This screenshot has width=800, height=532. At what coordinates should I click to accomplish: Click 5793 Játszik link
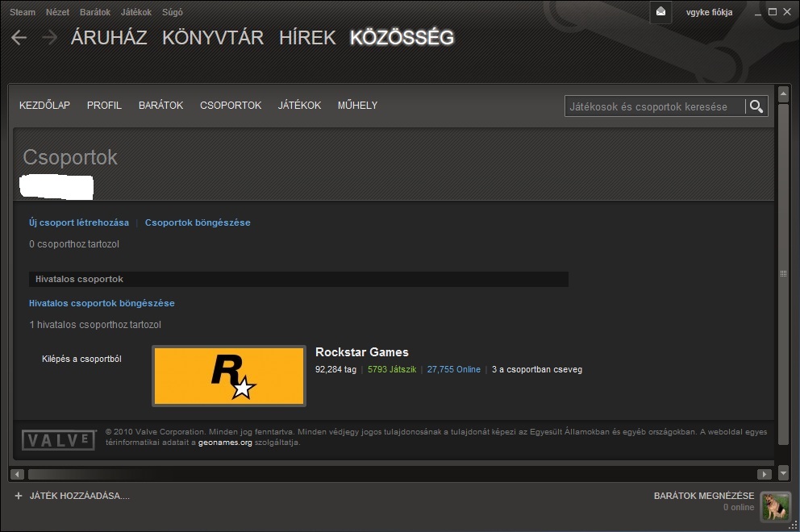[392, 369]
